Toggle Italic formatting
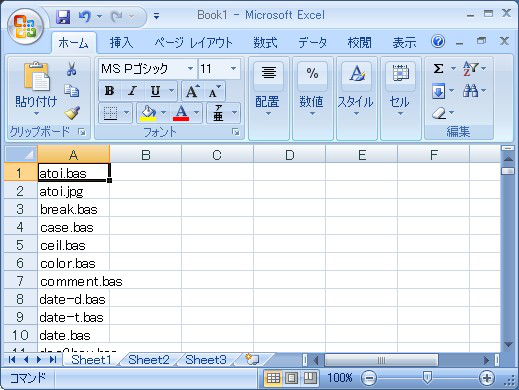 pos(132,91)
